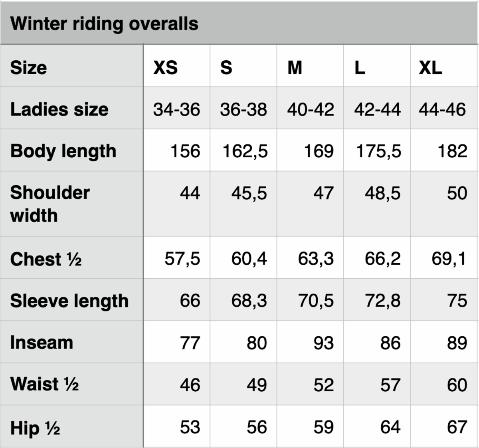Image resolution: width=479 pixels, height=448 pixels.
Task: Click the waist value 57 cell
Action: point(390,385)
